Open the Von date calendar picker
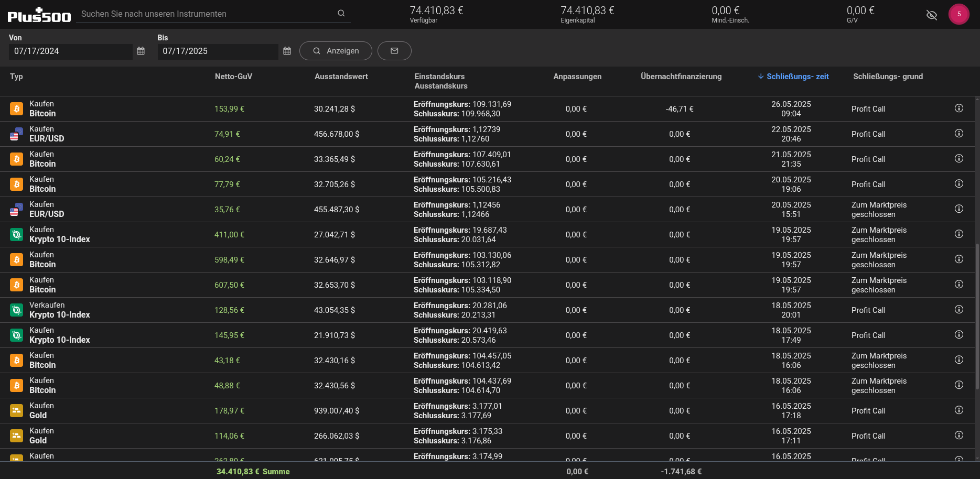 [141, 51]
